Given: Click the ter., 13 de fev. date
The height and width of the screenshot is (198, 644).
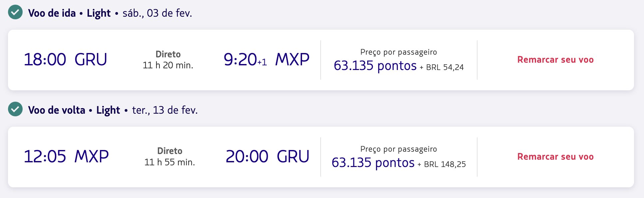Looking at the screenshot, I should point(165,110).
